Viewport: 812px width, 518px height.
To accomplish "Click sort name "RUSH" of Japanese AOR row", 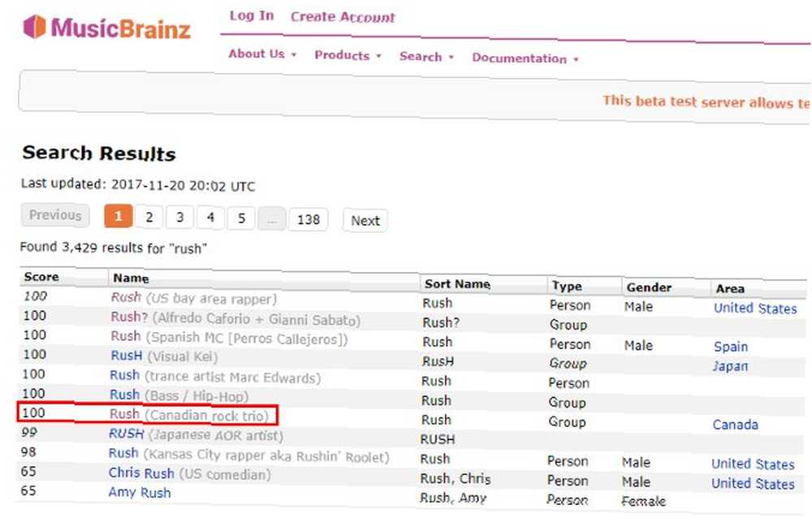I will (x=438, y=439).
